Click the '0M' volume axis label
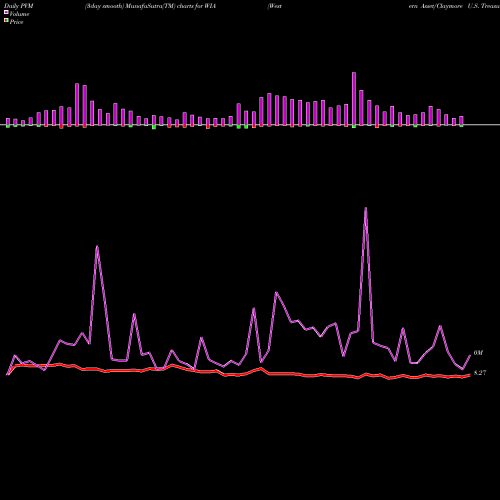The image size is (500, 500). coord(478,353)
